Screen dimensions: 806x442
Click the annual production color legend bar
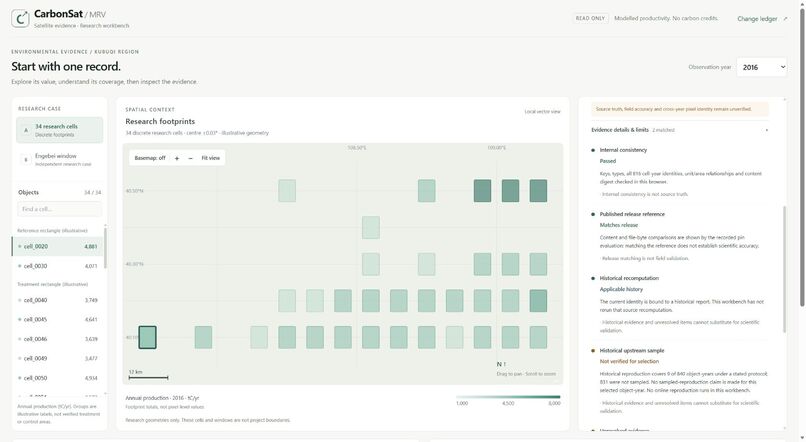[508, 397]
